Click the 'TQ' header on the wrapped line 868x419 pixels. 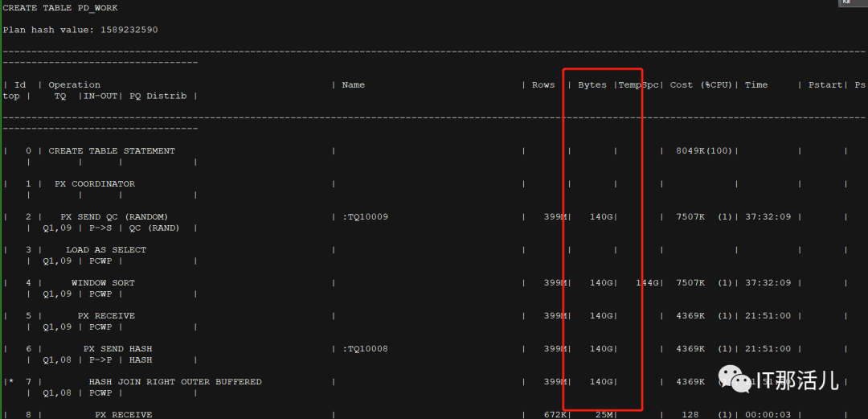(60, 96)
